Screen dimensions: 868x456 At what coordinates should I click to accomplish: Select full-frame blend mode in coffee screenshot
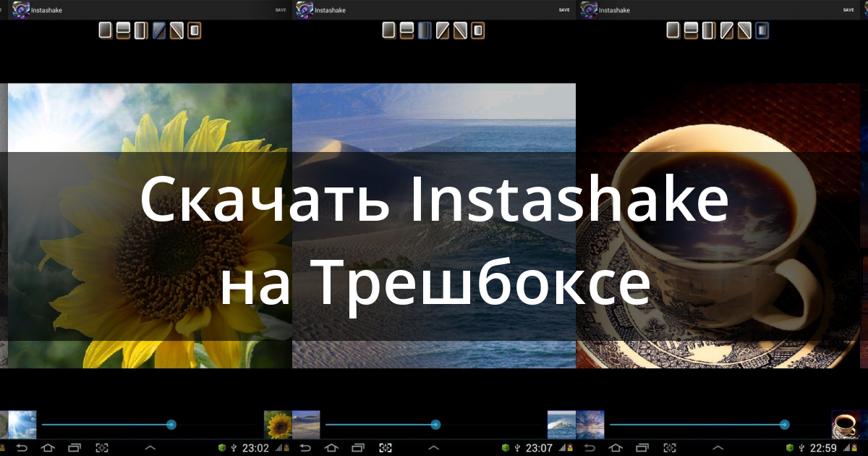tap(673, 30)
